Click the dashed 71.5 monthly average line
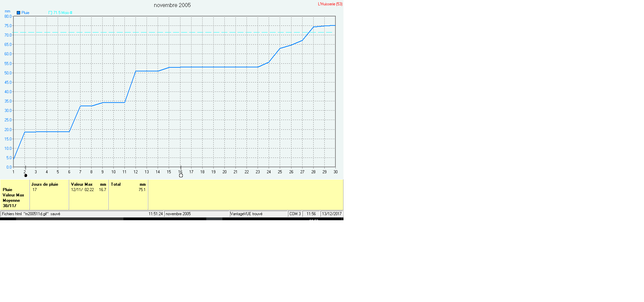644x302 pixels. [x=173, y=33]
